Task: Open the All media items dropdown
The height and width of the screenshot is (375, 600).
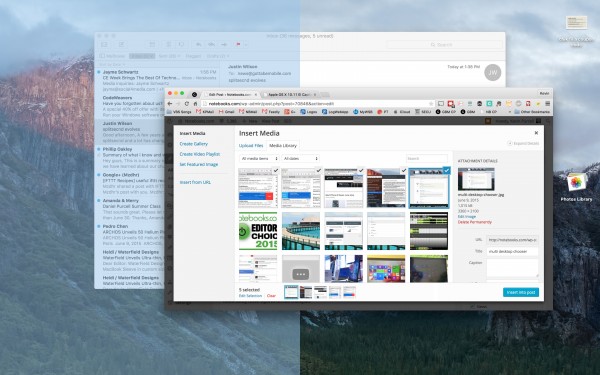Action: [x=259, y=158]
